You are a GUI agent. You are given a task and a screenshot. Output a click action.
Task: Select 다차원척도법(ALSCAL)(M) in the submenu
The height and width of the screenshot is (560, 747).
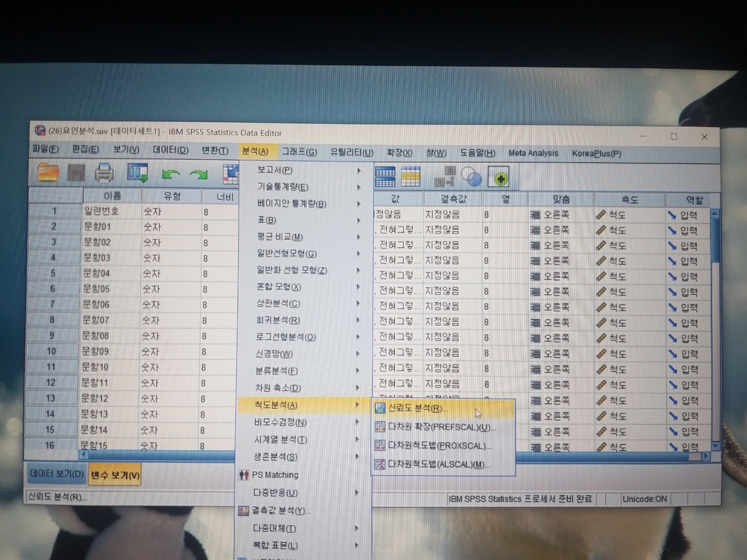tap(444, 464)
